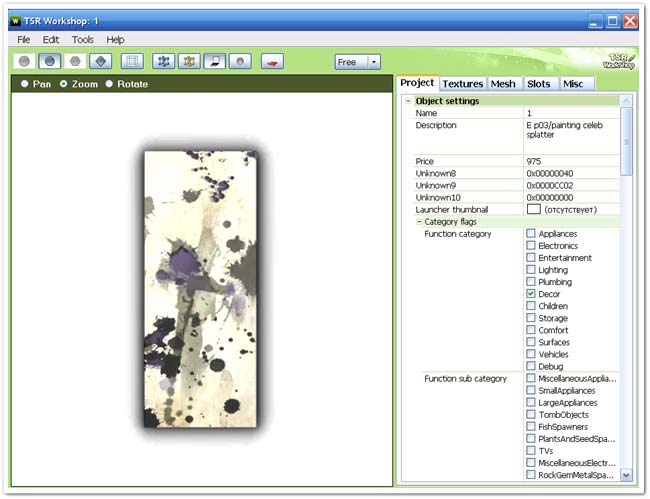Image resolution: width=650 pixels, height=499 pixels.
Task: Select the active blue sphere toolbar icon
Action: pyautogui.click(x=50, y=61)
